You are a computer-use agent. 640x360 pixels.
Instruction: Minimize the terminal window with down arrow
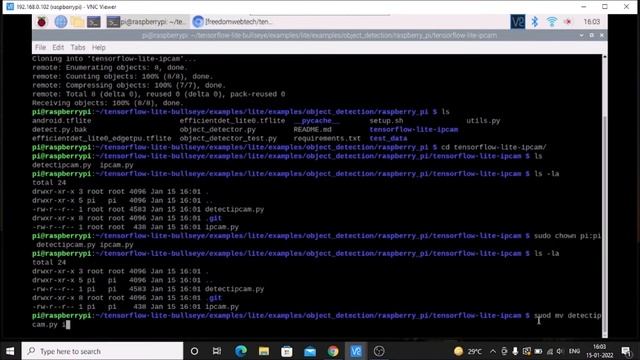point(582,36)
